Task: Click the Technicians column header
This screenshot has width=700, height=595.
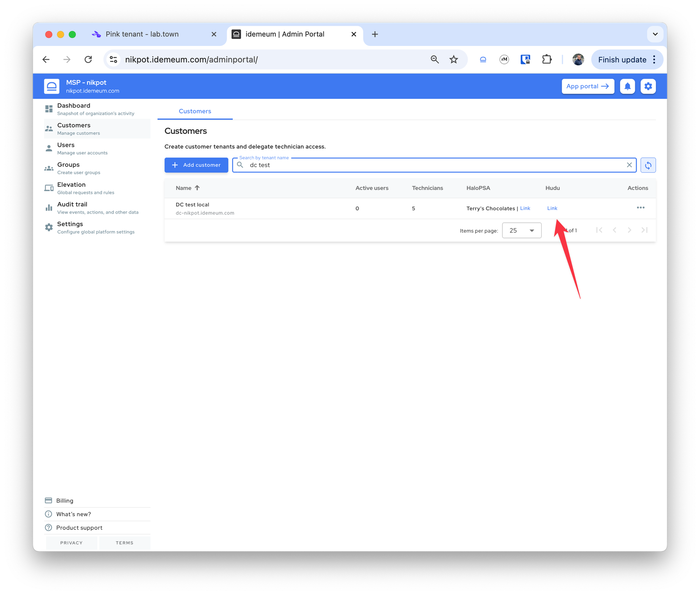Action: point(427,188)
